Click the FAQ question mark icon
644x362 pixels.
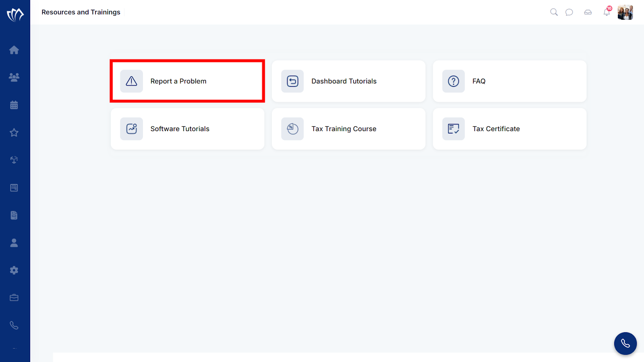[x=454, y=81]
